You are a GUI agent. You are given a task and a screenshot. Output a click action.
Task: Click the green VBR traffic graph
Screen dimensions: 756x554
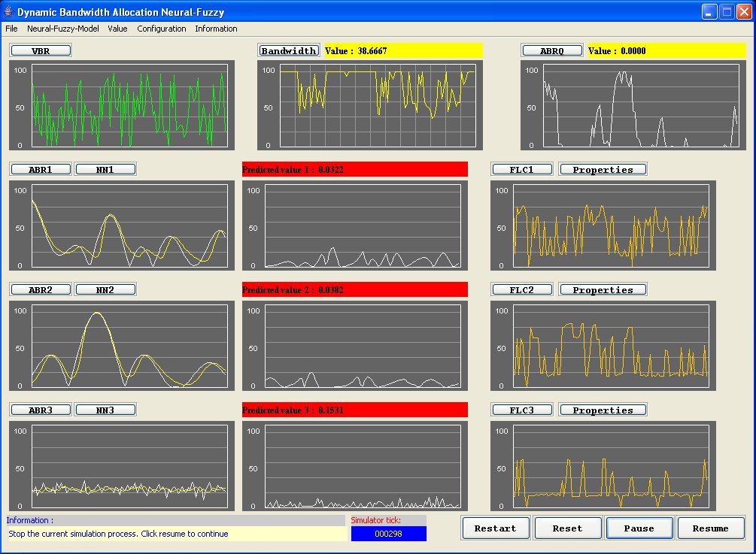(129, 107)
